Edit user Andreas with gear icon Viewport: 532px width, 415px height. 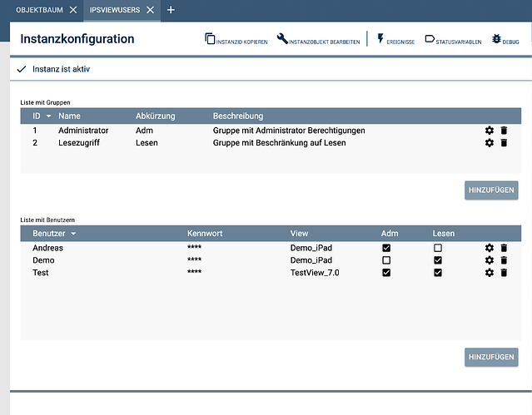coord(490,248)
